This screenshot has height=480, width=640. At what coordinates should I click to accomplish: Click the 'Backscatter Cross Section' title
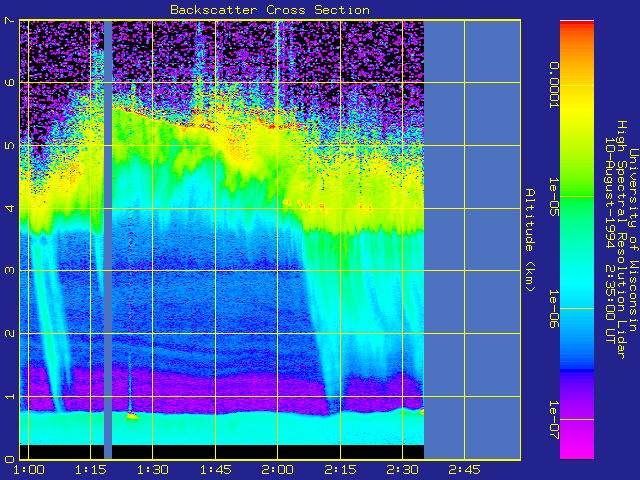tap(270, 10)
